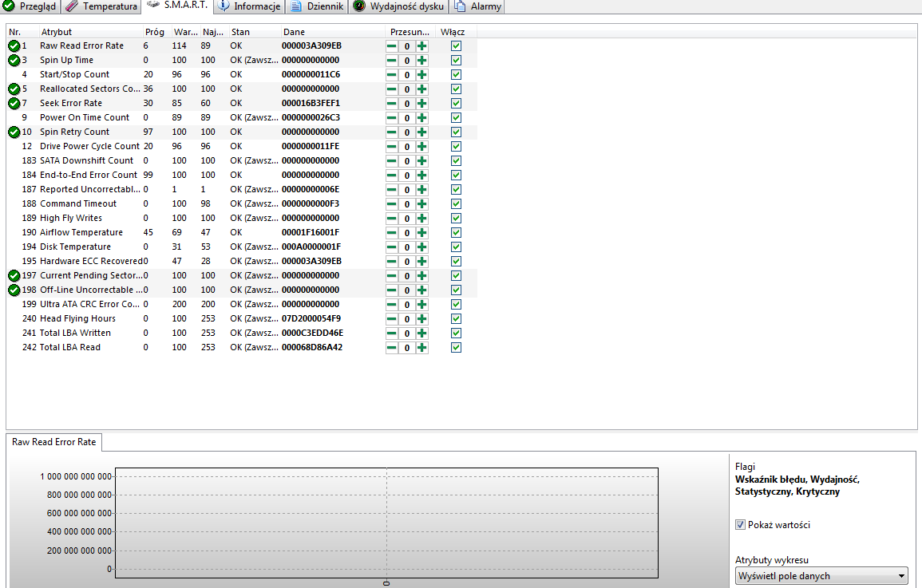Sort by the Próg column header
Image resolution: width=922 pixels, height=588 pixels.
pos(156,32)
